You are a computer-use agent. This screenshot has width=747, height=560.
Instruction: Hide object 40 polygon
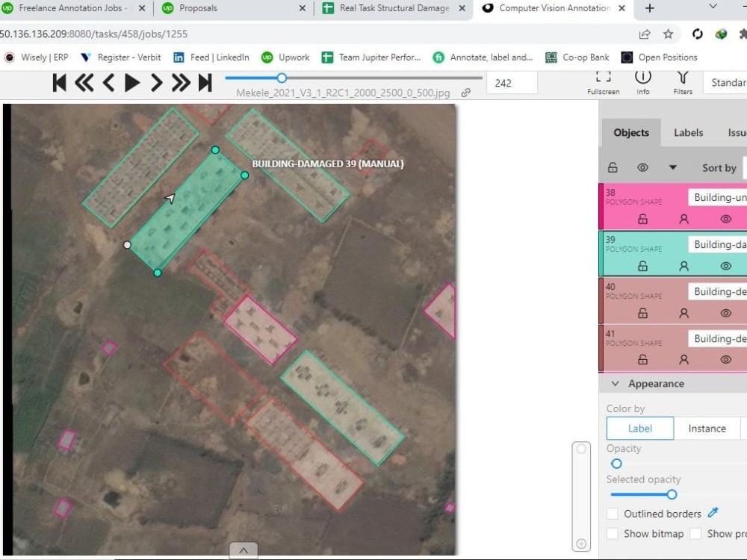[x=725, y=314]
